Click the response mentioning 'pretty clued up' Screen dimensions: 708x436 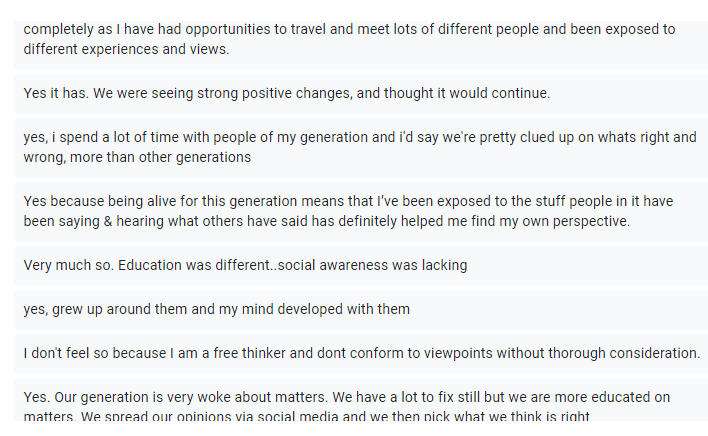coord(360,147)
